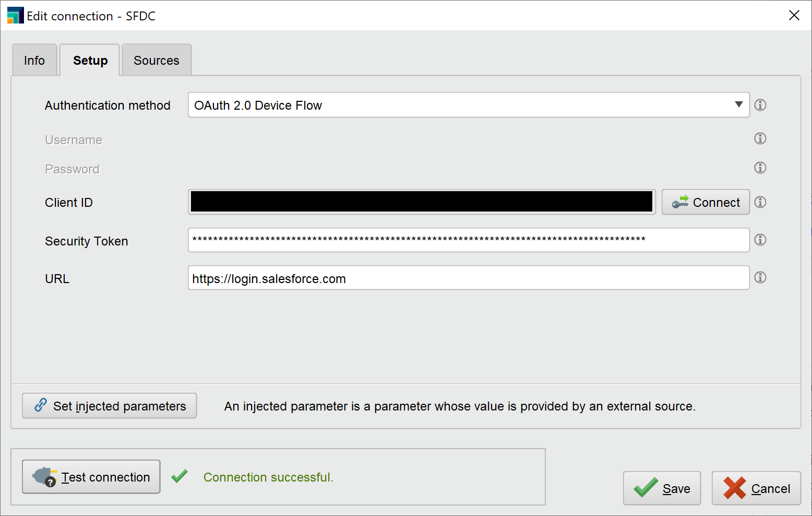Click the Test connection button
The width and height of the screenshot is (812, 516).
point(91,477)
